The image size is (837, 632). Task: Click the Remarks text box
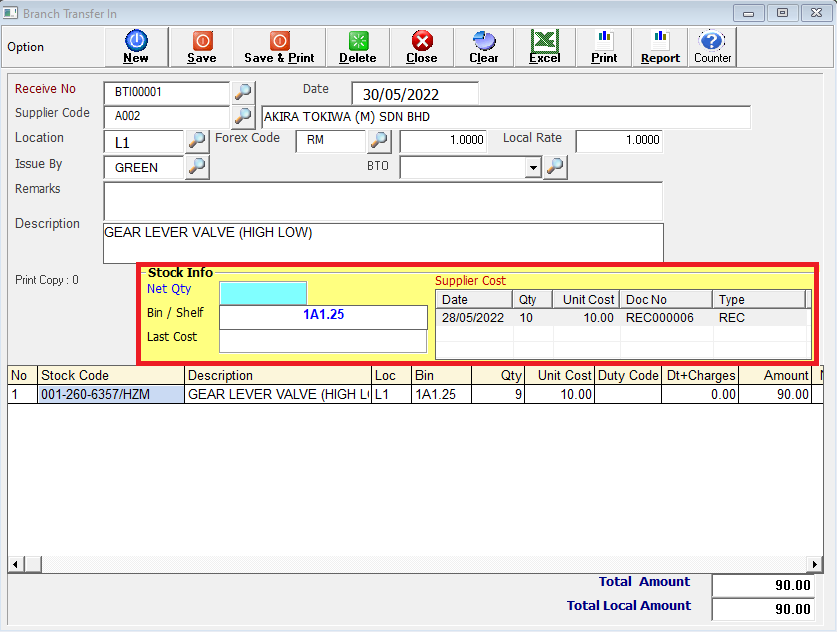pos(383,201)
